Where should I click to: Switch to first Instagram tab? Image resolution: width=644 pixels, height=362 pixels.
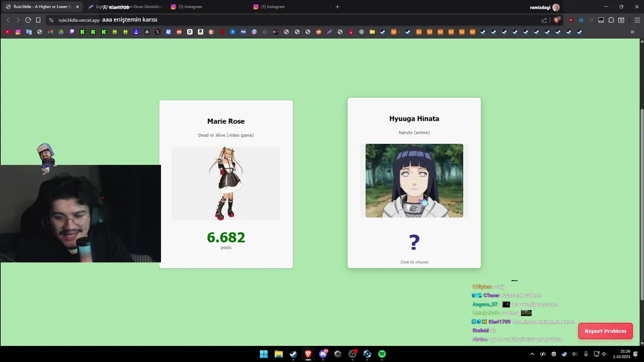pos(207,7)
